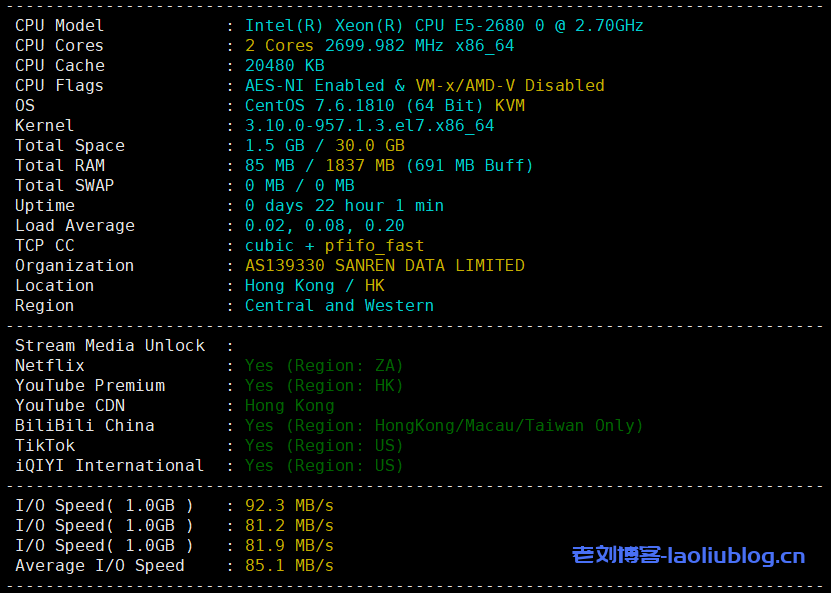Click the 20480 KB cache value
The width and height of the screenshot is (831, 593).
click(x=285, y=66)
